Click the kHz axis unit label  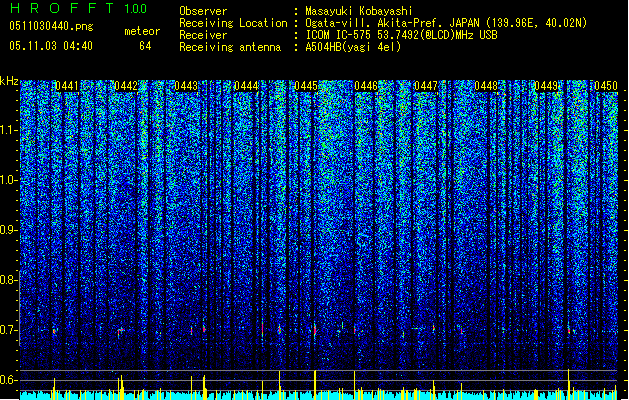click(9, 81)
